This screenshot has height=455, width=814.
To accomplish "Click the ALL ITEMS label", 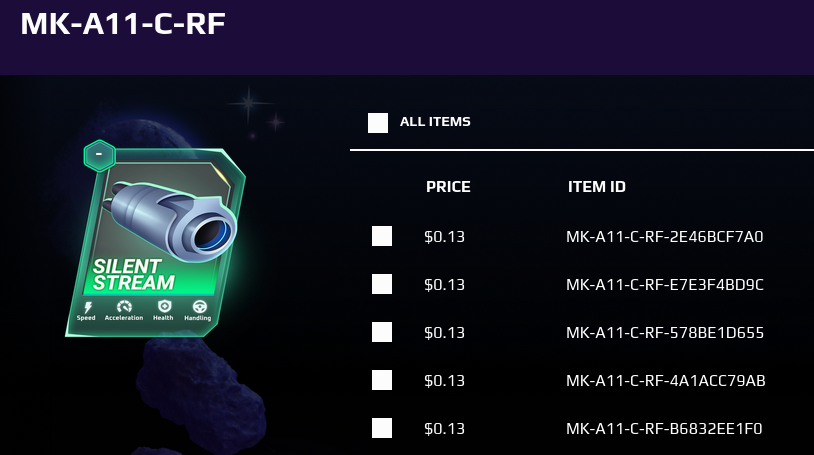I will (x=435, y=122).
